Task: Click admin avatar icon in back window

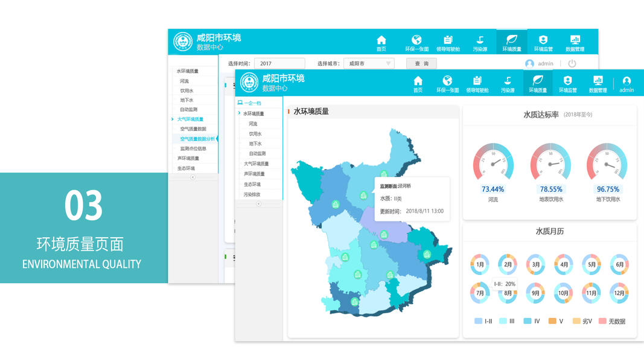Action: click(x=529, y=63)
